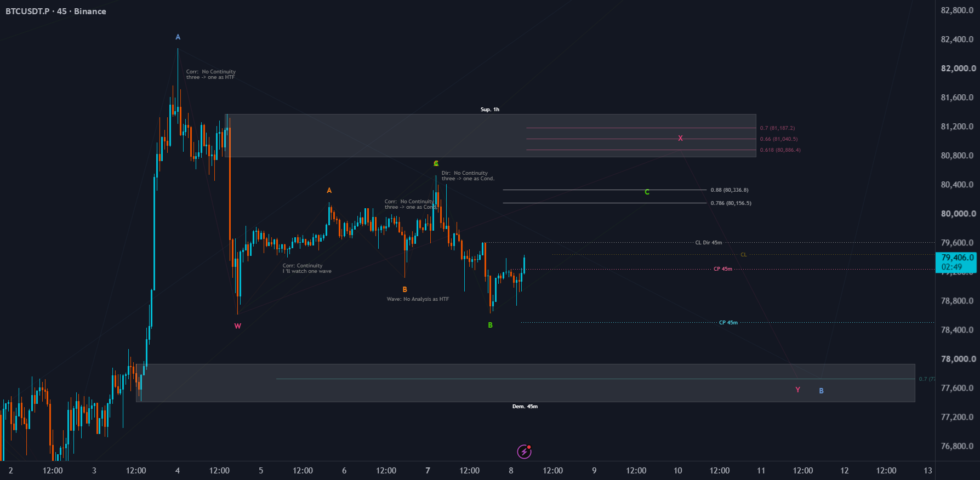Click the current price label 79,406.0
The width and height of the screenshot is (980, 480).
957,258
